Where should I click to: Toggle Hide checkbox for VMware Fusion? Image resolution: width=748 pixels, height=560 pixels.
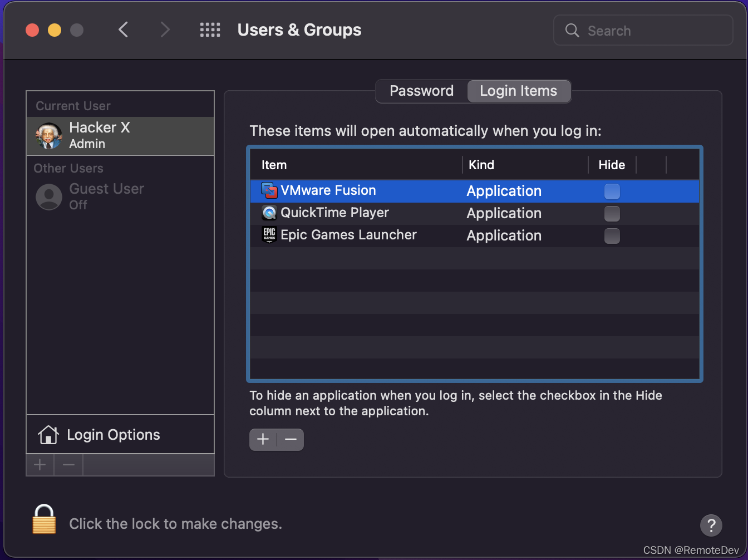click(612, 191)
